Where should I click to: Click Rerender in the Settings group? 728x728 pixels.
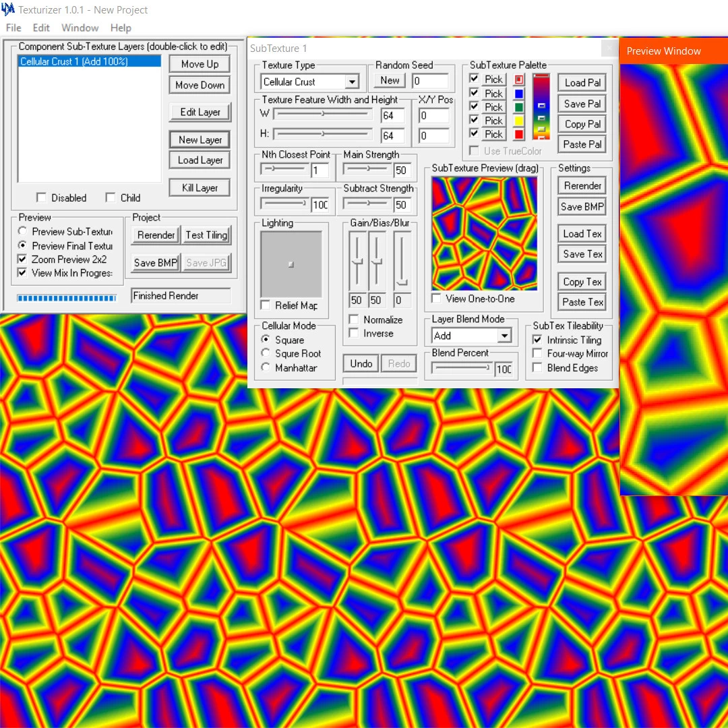point(581,185)
